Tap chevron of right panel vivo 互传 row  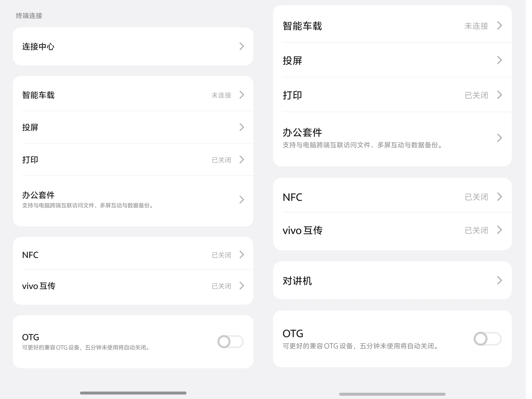click(x=500, y=230)
